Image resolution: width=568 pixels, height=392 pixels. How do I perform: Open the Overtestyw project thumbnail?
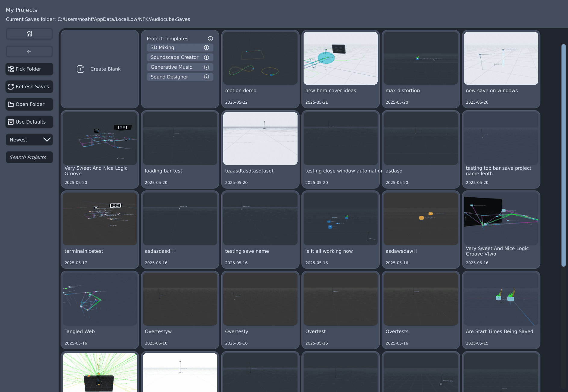pyautogui.click(x=180, y=299)
